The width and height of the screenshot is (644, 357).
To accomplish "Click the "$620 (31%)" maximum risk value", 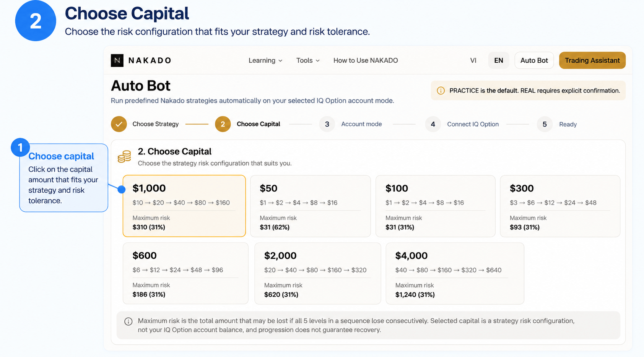I will (281, 294).
